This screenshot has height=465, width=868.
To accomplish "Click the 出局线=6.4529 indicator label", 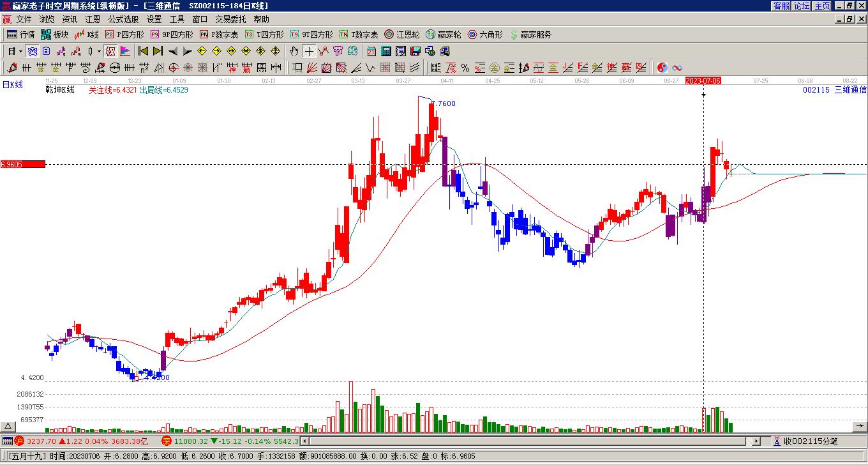I will click(x=164, y=90).
